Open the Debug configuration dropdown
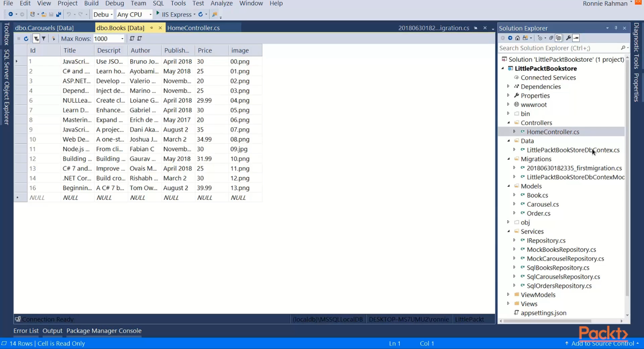644x349 pixels. (111, 14)
